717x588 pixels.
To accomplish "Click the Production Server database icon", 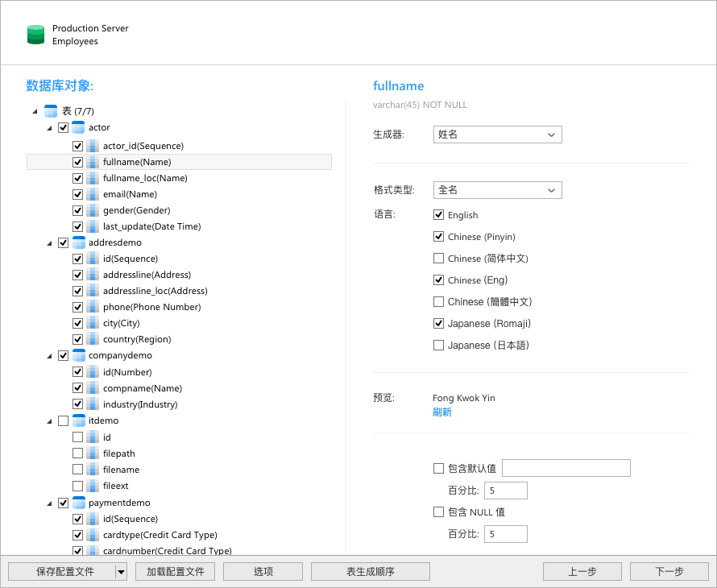I will coord(35,34).
